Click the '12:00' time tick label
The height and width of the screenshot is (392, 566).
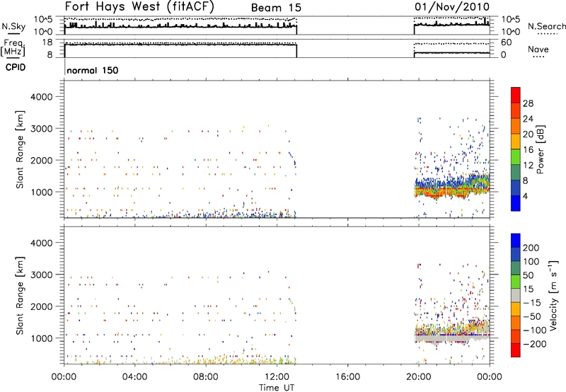pyautogui.click(x=277, y=377)
